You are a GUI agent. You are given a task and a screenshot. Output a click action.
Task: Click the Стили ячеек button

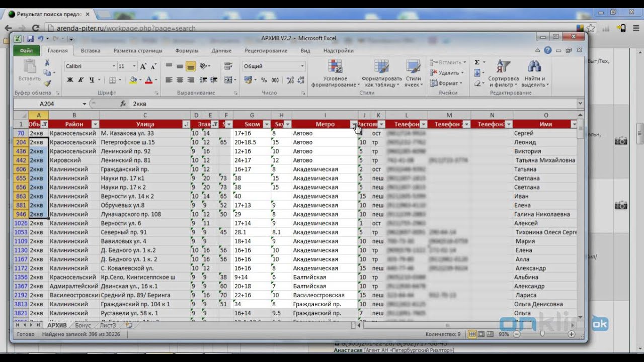click(413, 73)
